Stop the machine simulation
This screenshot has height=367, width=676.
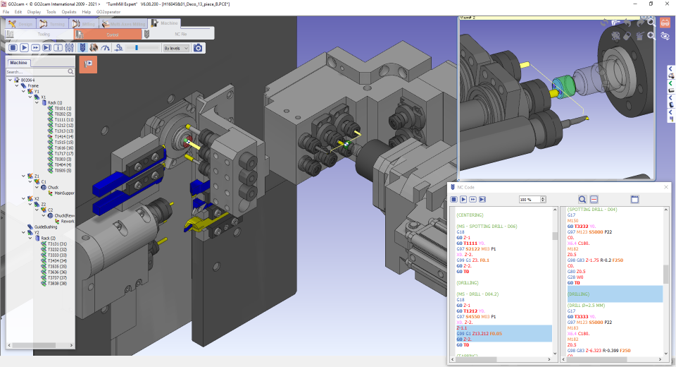pyautogui.click(x=13, y=48)
